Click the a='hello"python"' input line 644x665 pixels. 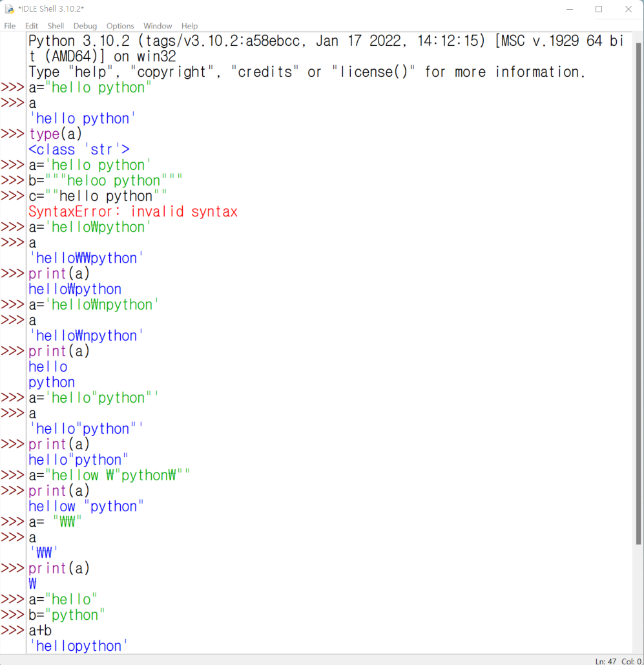[x=94, y=398]
